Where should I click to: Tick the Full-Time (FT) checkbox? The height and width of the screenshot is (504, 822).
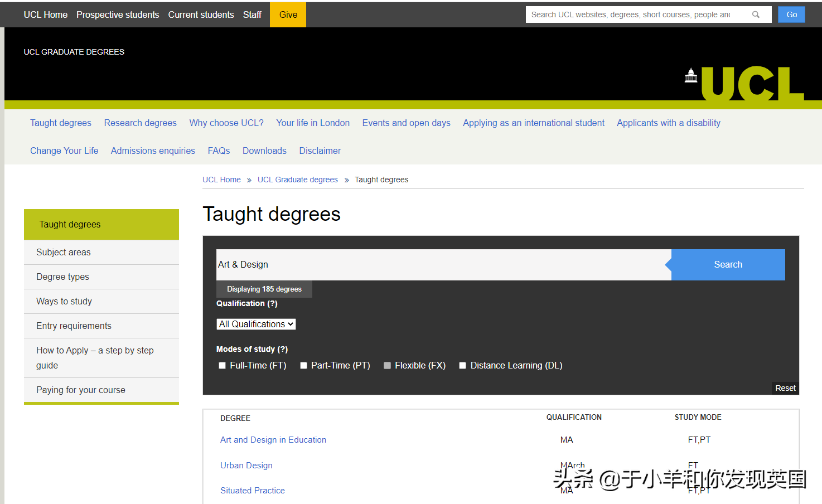pyautogui.click(x=223, y=366)
